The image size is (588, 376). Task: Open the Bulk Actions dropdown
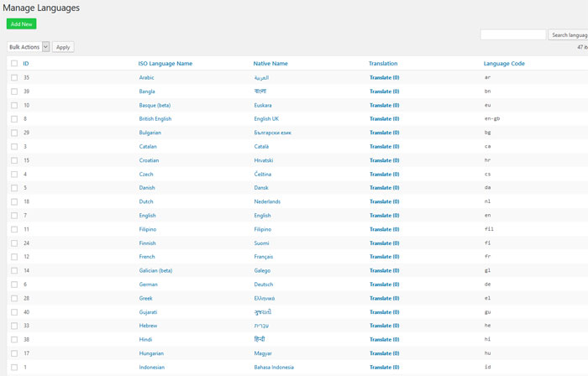click(x=28, y=47)
